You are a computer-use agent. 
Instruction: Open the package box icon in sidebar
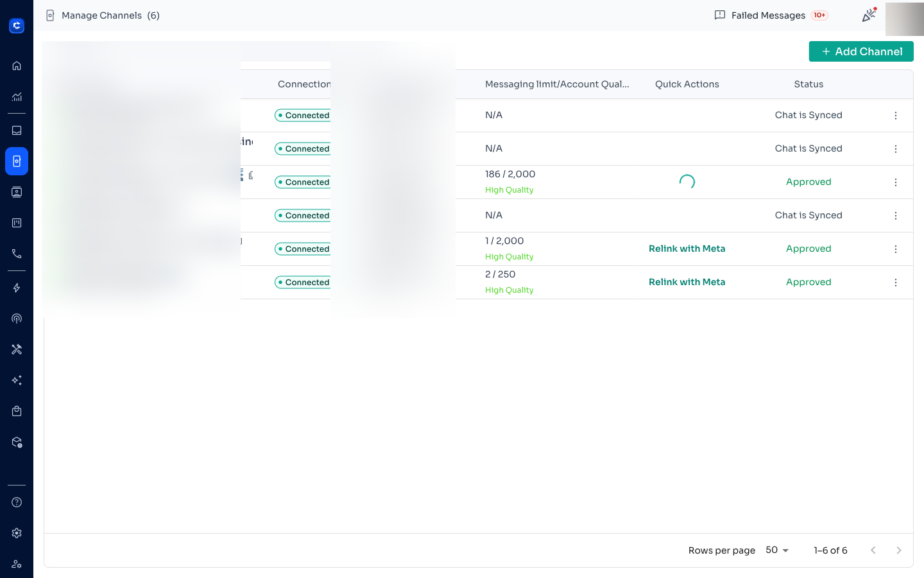click(17, 442)
